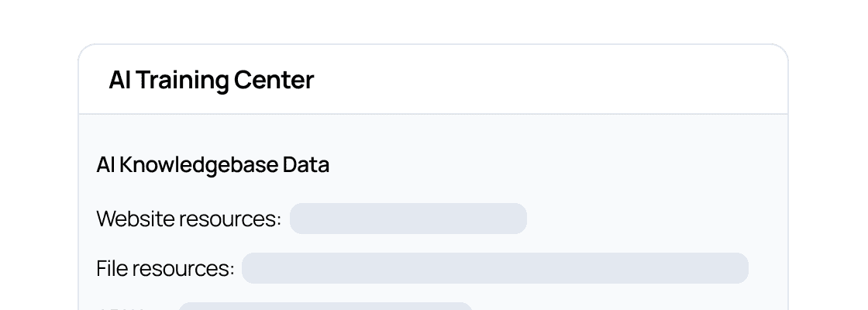Focus the Website resources placeholder field

point(408,219)
